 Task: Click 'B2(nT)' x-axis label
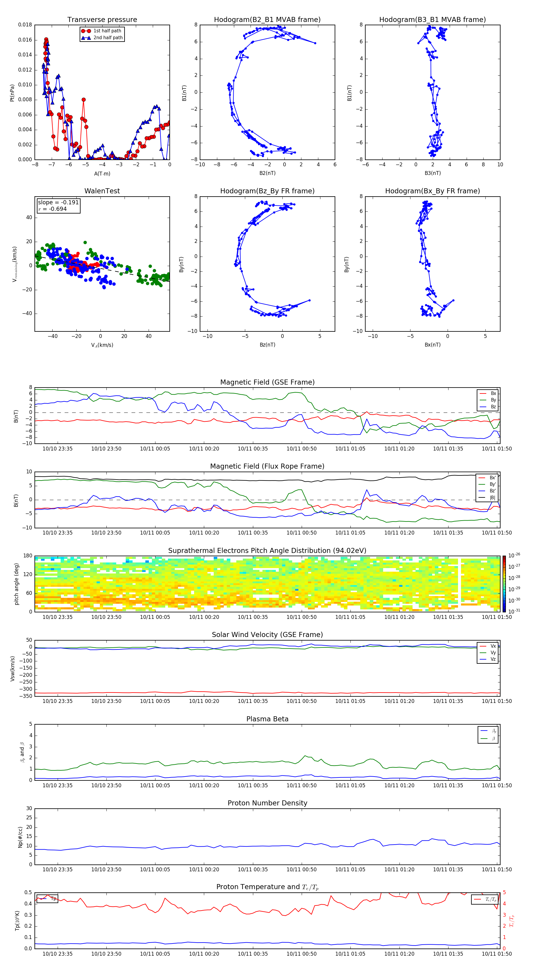point(267,173)
